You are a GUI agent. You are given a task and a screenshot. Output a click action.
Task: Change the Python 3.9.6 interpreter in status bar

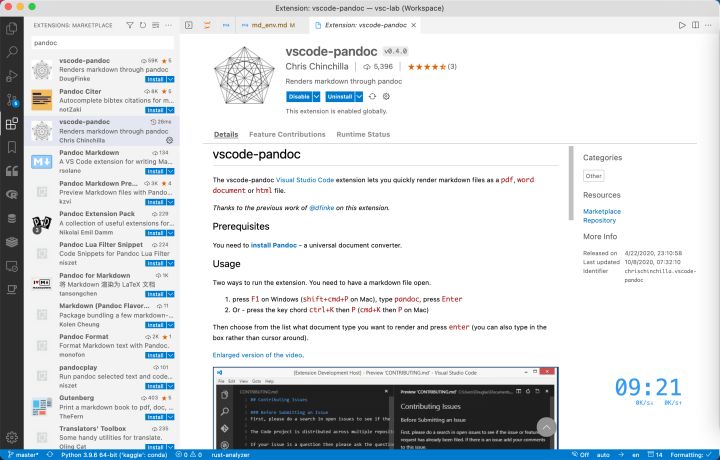[115, 455]
